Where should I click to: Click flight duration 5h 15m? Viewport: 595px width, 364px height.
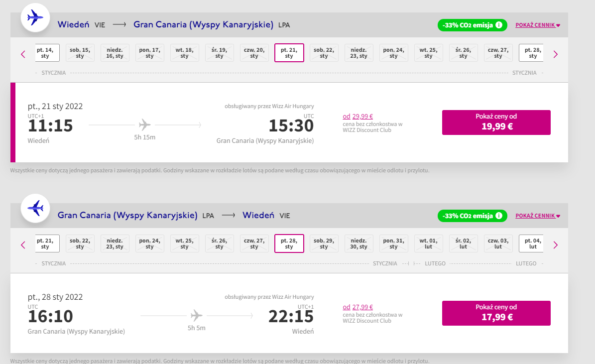click(144, 137)
